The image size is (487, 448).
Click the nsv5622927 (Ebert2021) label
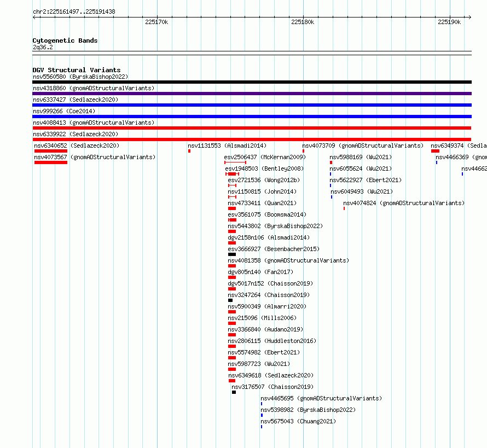366,180
